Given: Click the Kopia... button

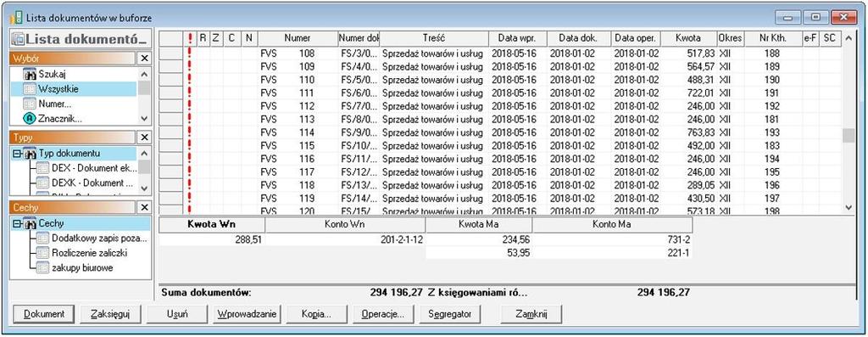Looking at the screenshot, I should [x=317, y=314].
